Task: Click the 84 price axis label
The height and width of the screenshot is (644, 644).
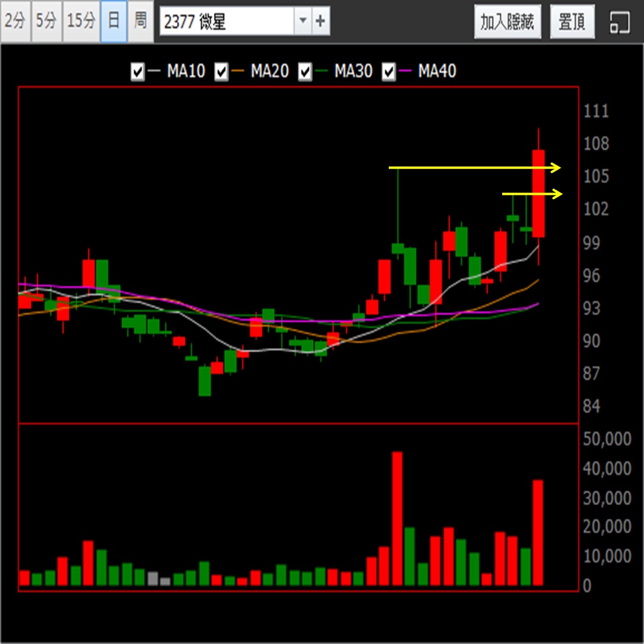Action: point(592,406)
